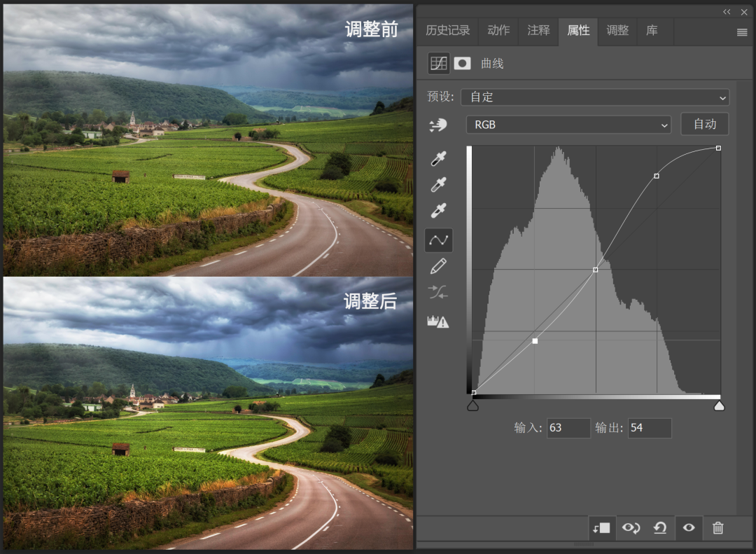Activate the on-image targeted adjustment hand tool

438,125
